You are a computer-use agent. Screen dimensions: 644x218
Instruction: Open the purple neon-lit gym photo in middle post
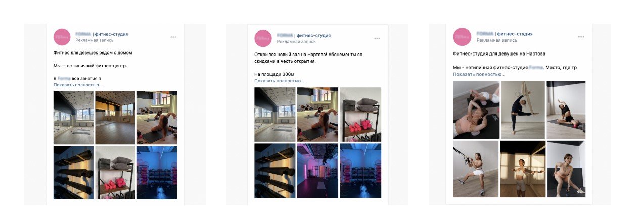click(x=317, y=171)
